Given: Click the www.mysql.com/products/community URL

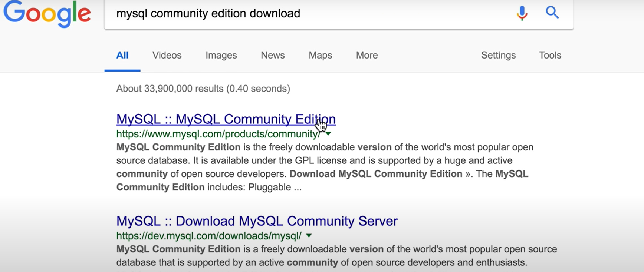Looking at the screenshot, I should click(x=218, y=134).
